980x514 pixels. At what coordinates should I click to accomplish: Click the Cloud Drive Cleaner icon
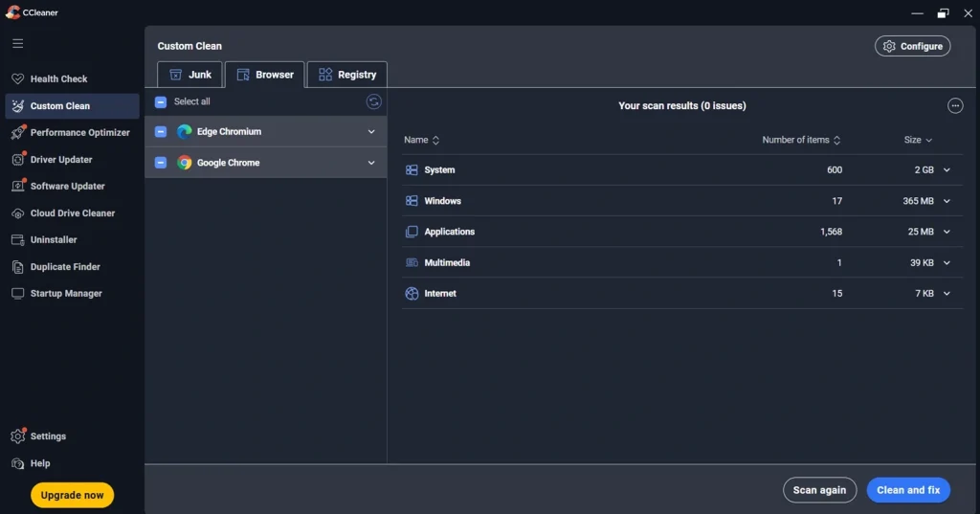coord(17,213)
